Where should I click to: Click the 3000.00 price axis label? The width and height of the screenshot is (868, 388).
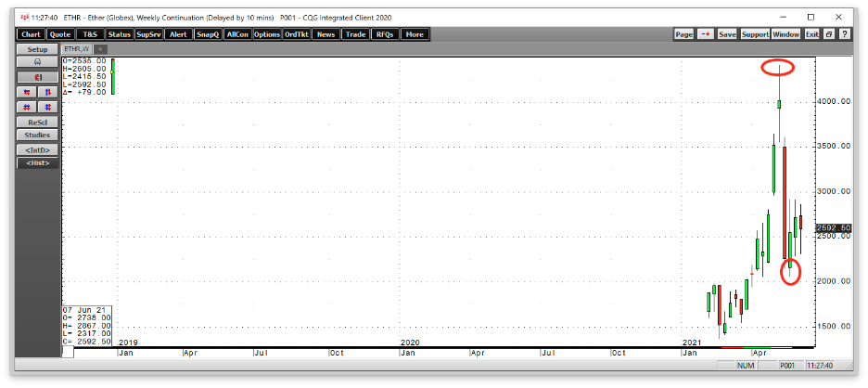[834, 192]
